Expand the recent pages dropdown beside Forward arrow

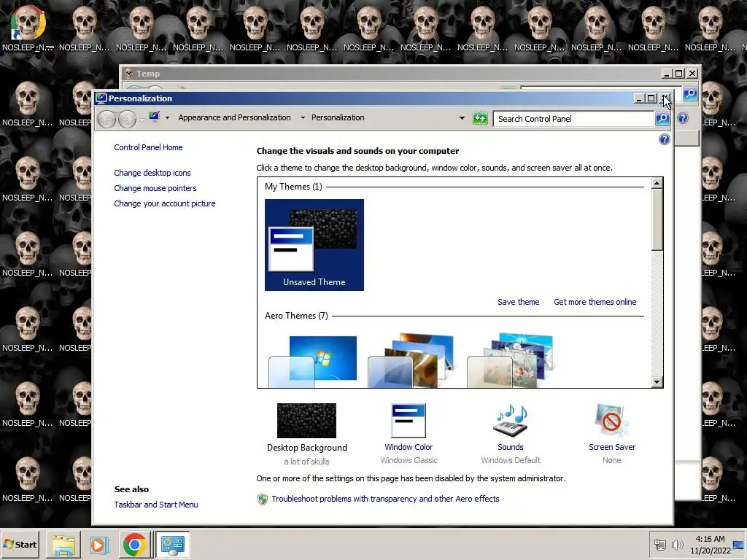pyautogui.click(x=142, y=120)
